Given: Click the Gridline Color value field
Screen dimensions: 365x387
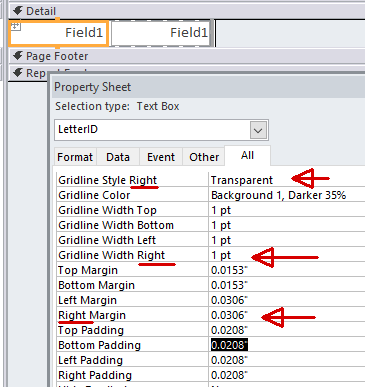Looking at the screenshot, I should click(287, 195).
